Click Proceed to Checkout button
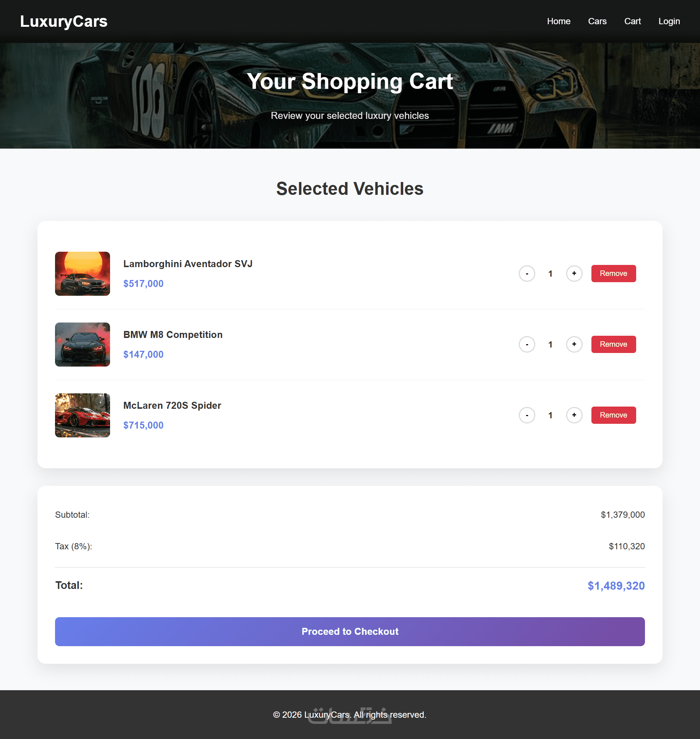700x739 pixels. [350, 631]
